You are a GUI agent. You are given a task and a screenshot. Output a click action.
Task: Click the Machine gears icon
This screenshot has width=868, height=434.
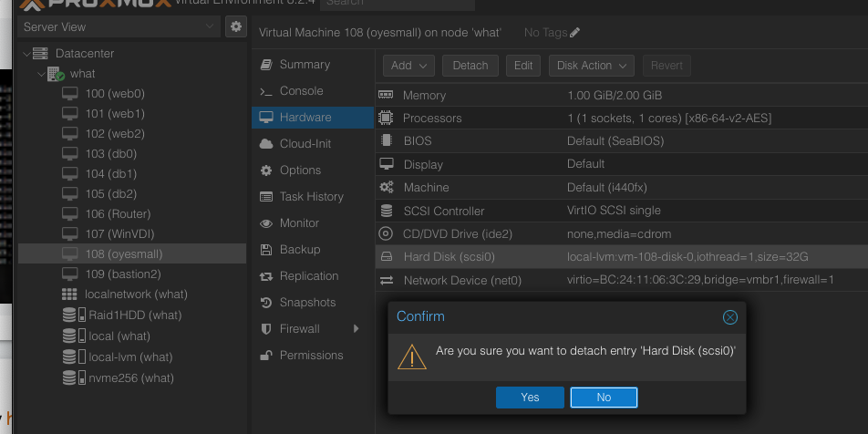click(387, 187)
